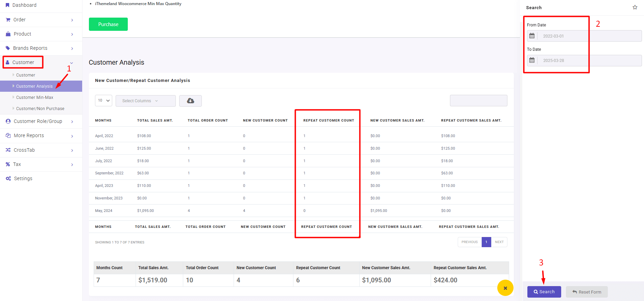Click the July, 2022 row month
644x301 pixels.
click(103, 161)
